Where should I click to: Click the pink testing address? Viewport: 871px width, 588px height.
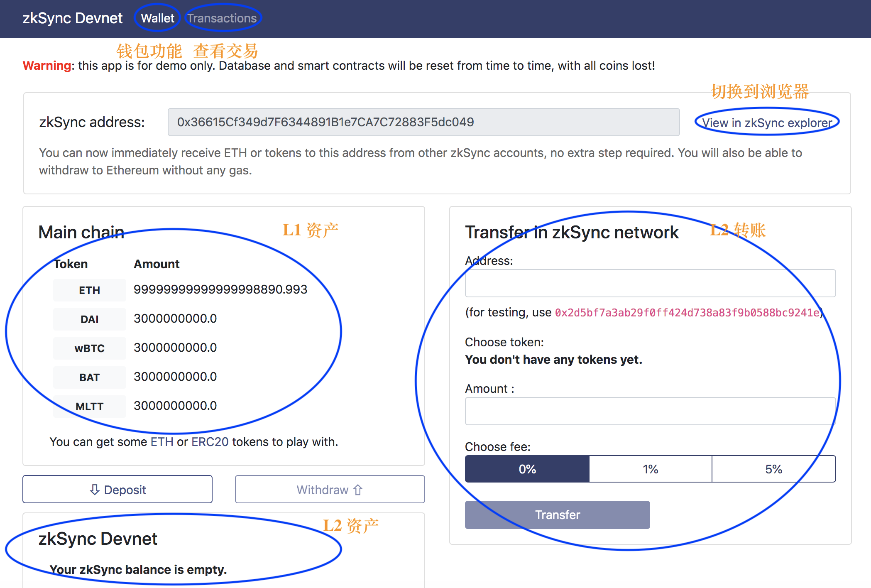(x=687, y=313)
